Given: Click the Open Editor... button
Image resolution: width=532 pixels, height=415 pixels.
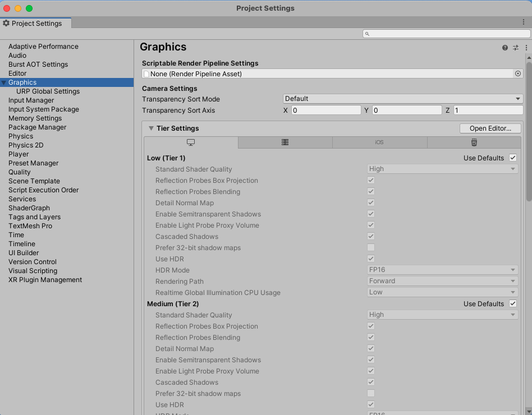Looking at the screenshot, I should point(490,128).
